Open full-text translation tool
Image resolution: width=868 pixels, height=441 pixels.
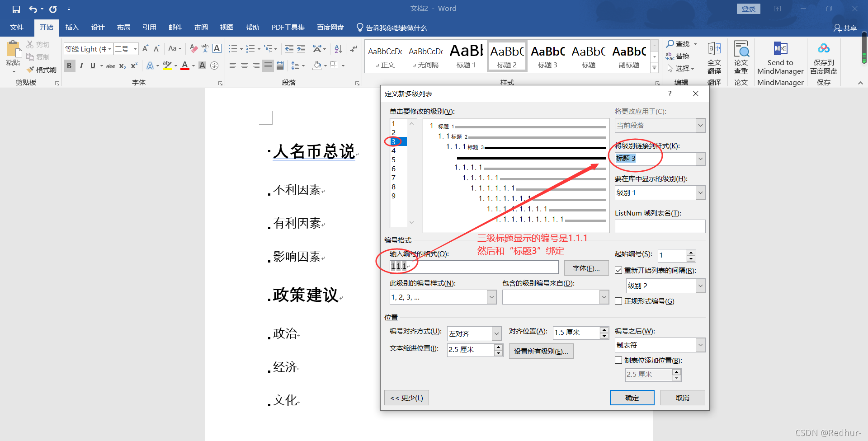pos(714,58)
